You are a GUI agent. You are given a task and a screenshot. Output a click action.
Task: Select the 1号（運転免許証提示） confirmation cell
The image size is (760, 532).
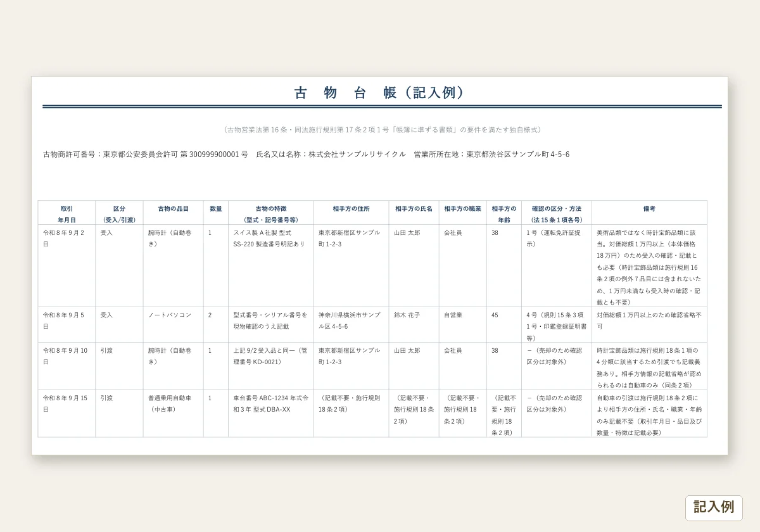tap(557, 266)
